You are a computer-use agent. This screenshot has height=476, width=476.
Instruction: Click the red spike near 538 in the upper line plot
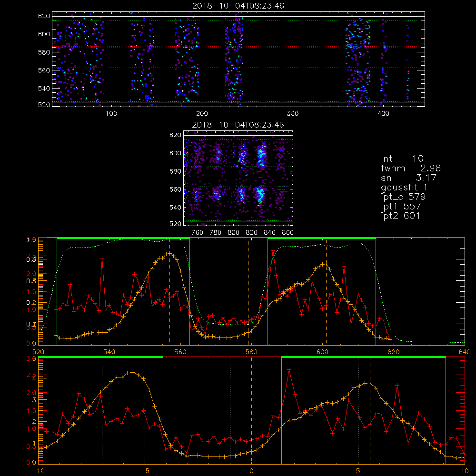tap(102, 258)
